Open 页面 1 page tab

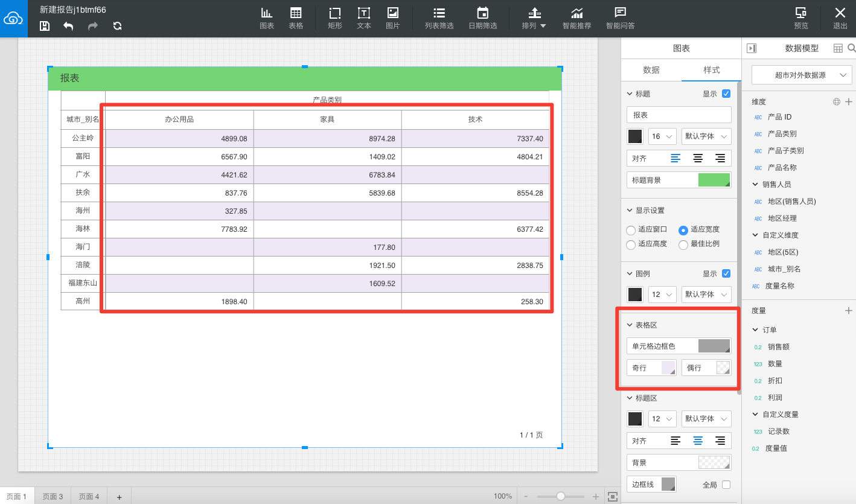coord(16,496)
